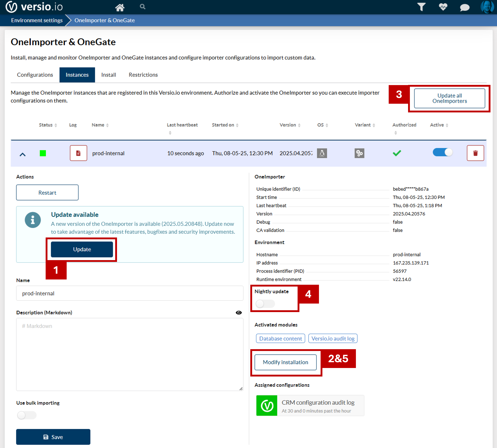This screenshot has width=497, height=448.
Task: Click the Log column header
Action: [x=73, y=125]
